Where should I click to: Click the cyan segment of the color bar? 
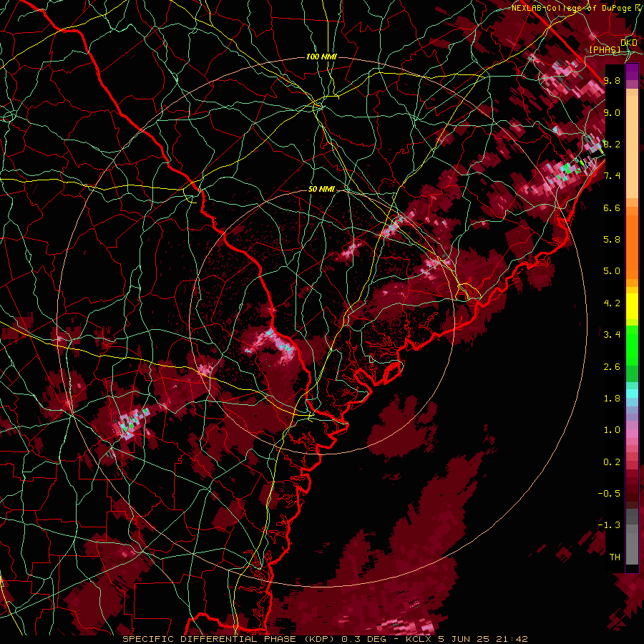click(x=632, y=394)
